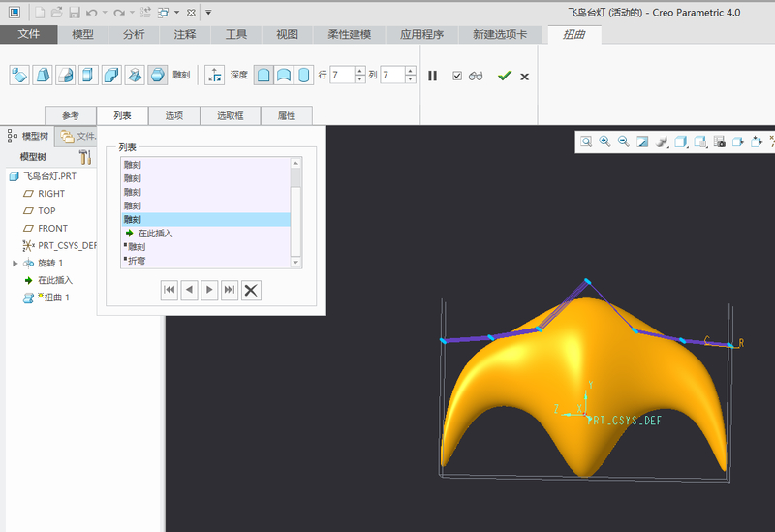This screenshot has height=532, width=775.
Task: Click the Undo icon
Action: pos(91,13)
